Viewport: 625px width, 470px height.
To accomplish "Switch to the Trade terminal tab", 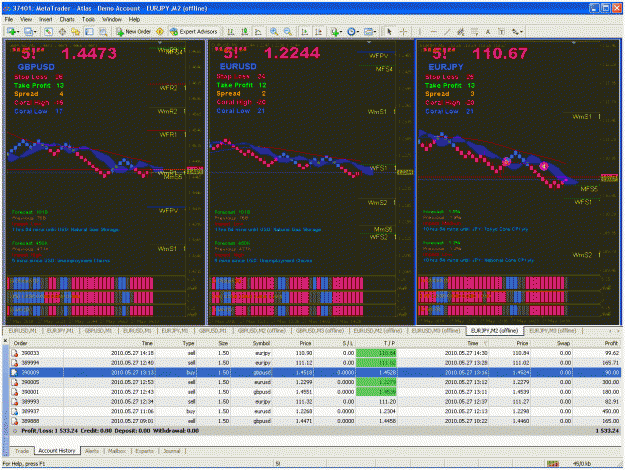I will 22,451.
